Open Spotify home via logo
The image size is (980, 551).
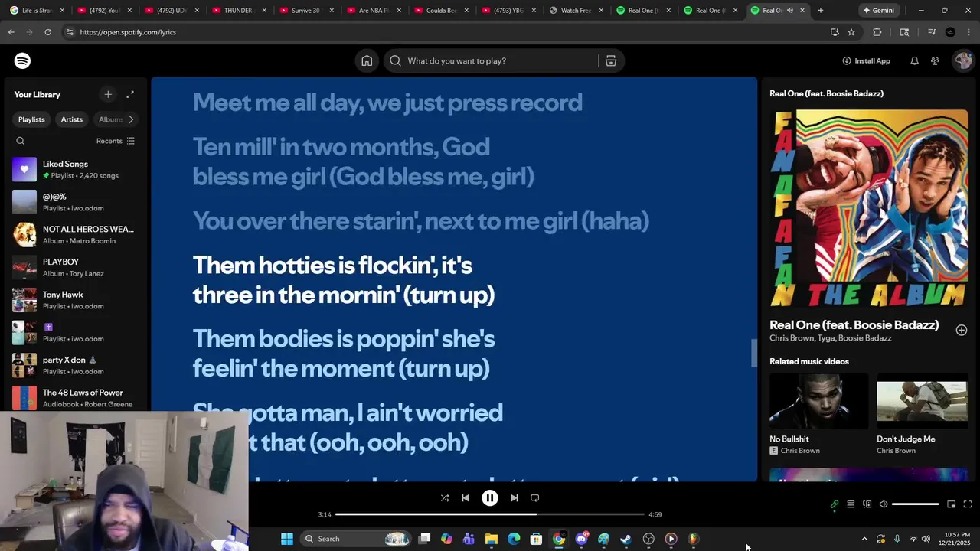pos(22,60)
